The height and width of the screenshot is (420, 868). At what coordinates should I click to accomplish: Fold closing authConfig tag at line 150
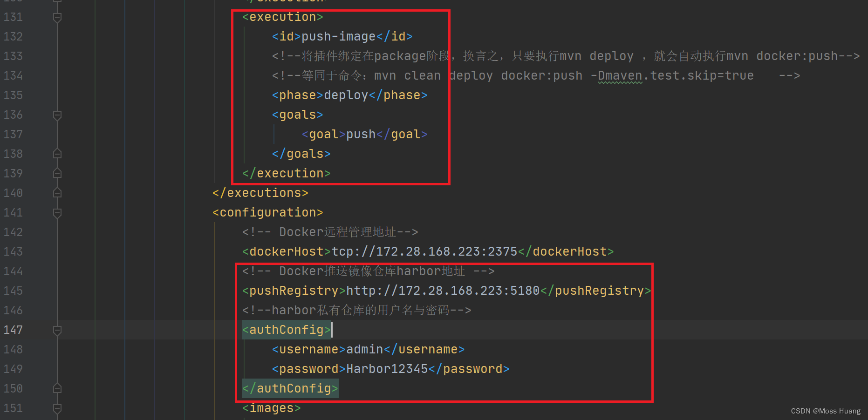pyautogui.click(x=57, y=388)
